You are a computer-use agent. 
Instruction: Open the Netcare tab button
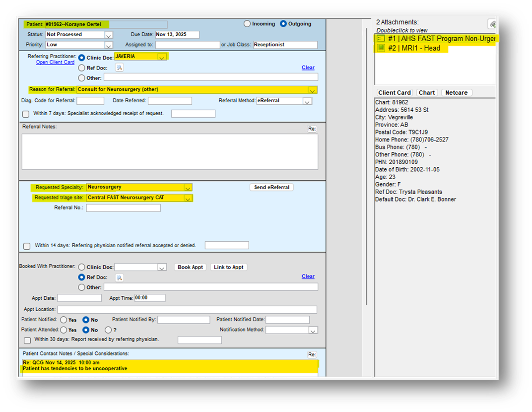[457, 93]
